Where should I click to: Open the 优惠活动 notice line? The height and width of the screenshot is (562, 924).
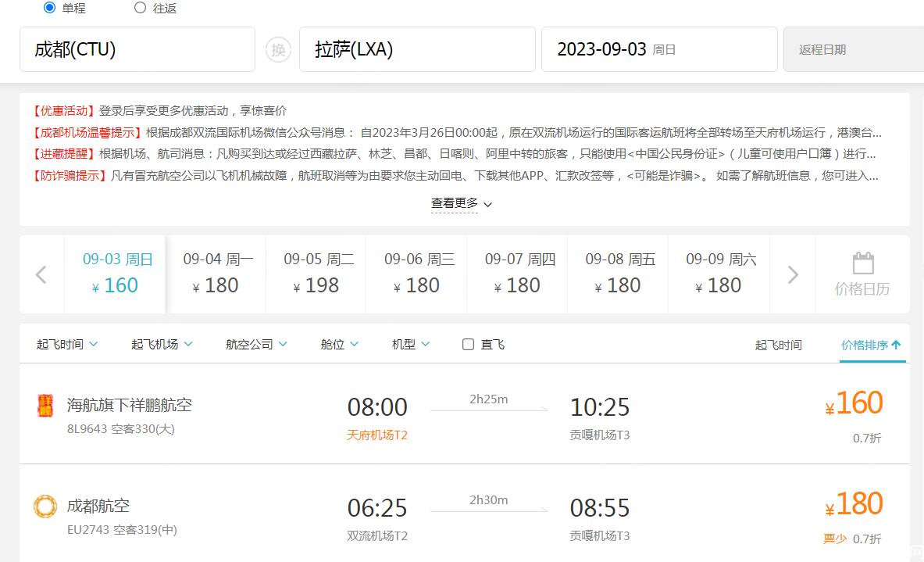[159, 111]
